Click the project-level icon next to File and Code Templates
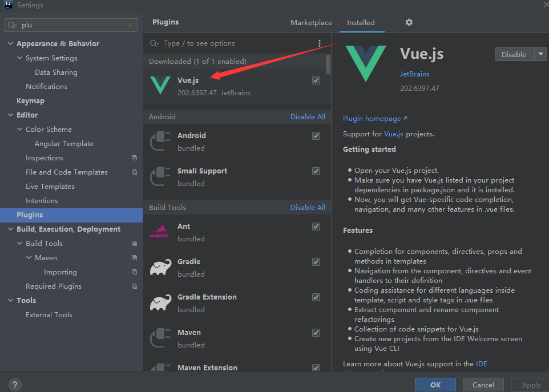 pyautogui.click(x=134, y=172)
